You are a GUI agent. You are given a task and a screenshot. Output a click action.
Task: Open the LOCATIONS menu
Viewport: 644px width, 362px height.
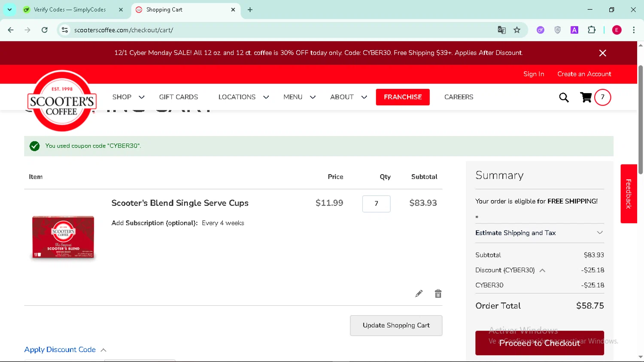point(237,97)
